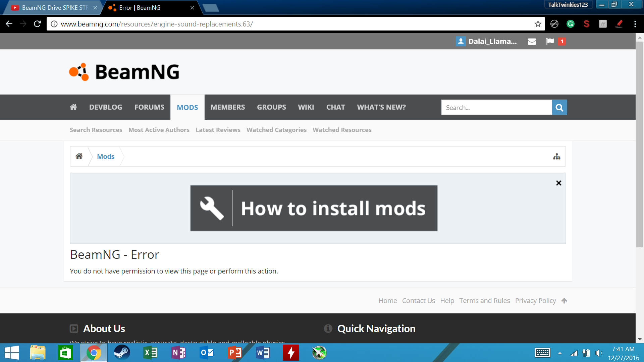
Task: Click the scrollbar down arrow
Action: [640, 339]
